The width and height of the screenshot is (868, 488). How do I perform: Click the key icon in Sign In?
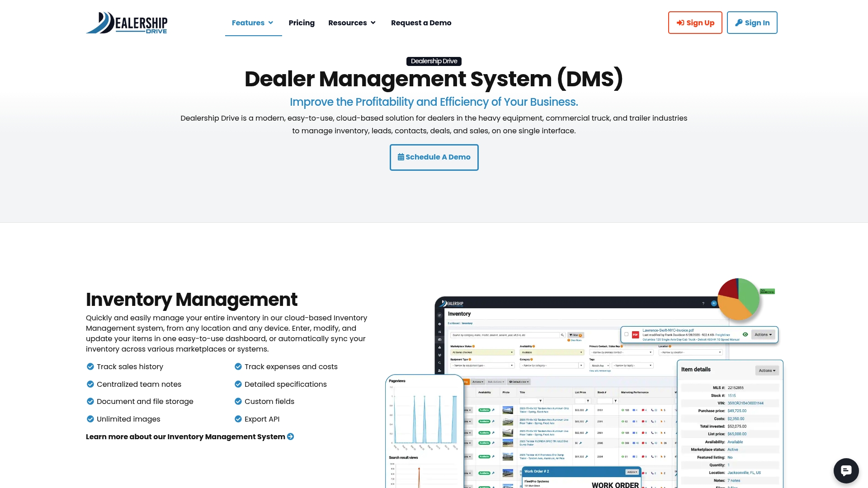[739, 23]
